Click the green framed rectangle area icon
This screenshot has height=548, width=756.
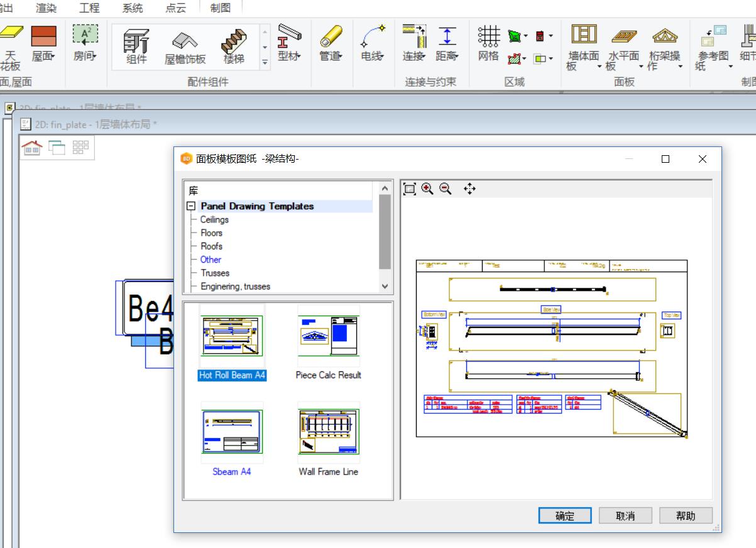coord(540,58)
